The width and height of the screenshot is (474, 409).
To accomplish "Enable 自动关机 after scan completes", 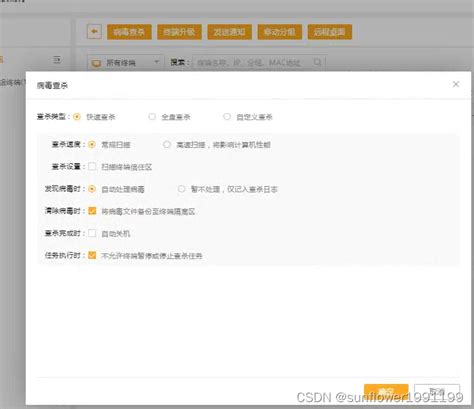I will pos(92,233).
